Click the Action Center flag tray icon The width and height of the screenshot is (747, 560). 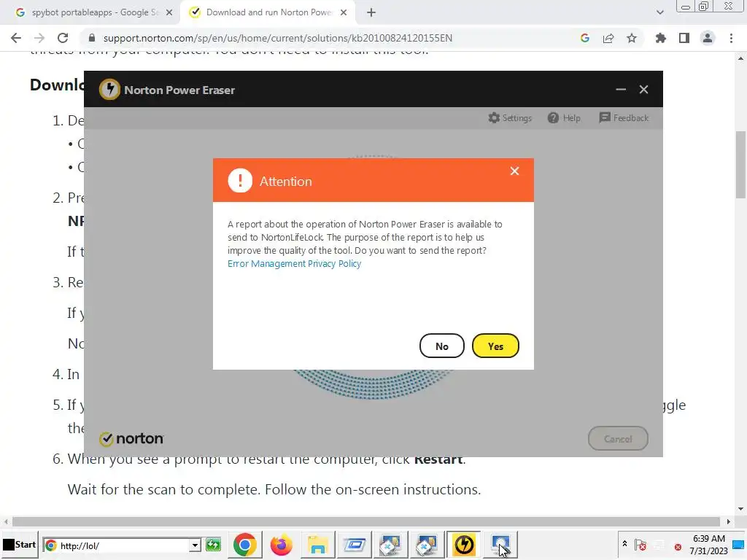tap(640, 545)
